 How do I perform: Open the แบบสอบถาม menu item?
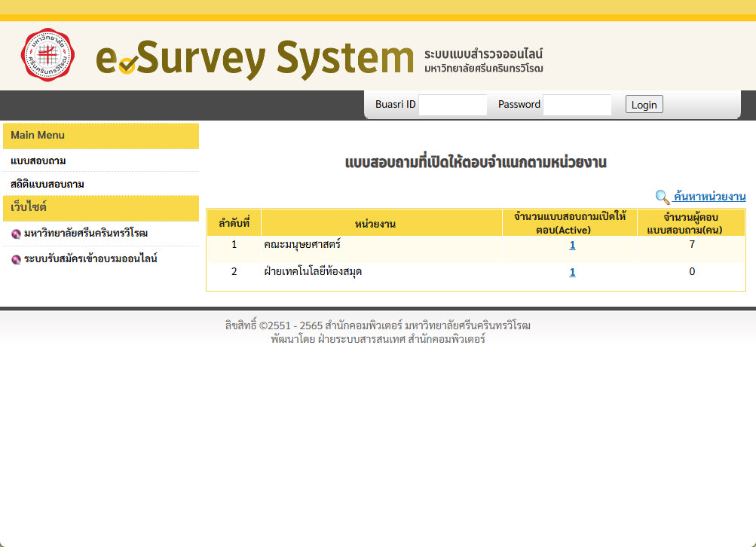[38, 161]
